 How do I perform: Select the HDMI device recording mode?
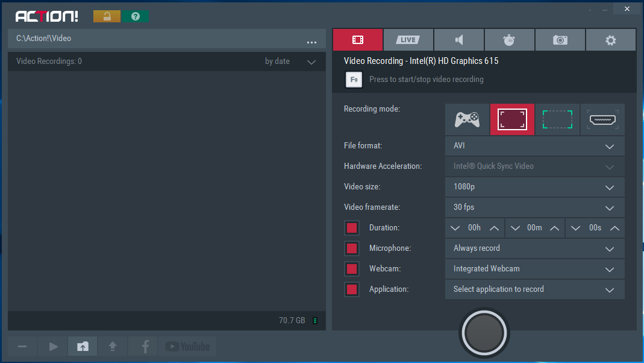click(602, 119)
